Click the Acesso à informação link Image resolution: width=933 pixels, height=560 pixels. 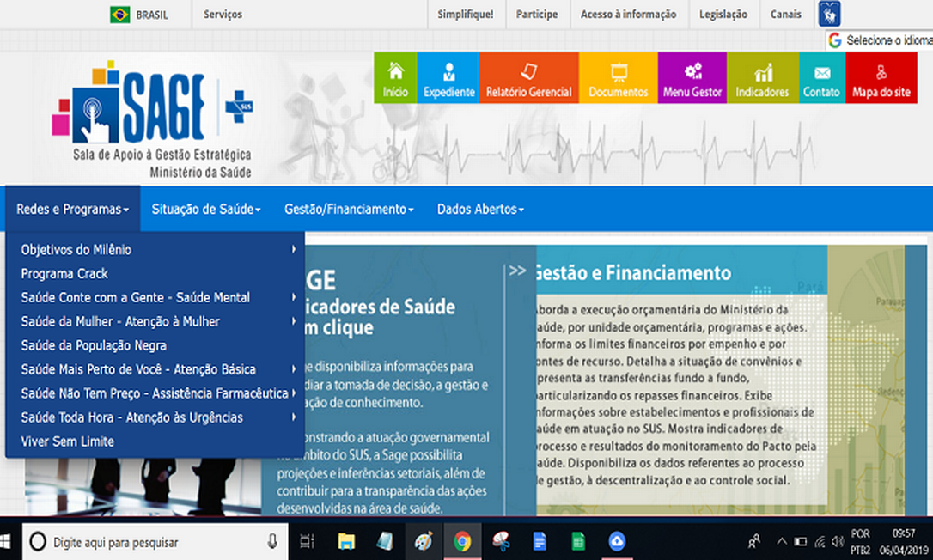point(628,15)
